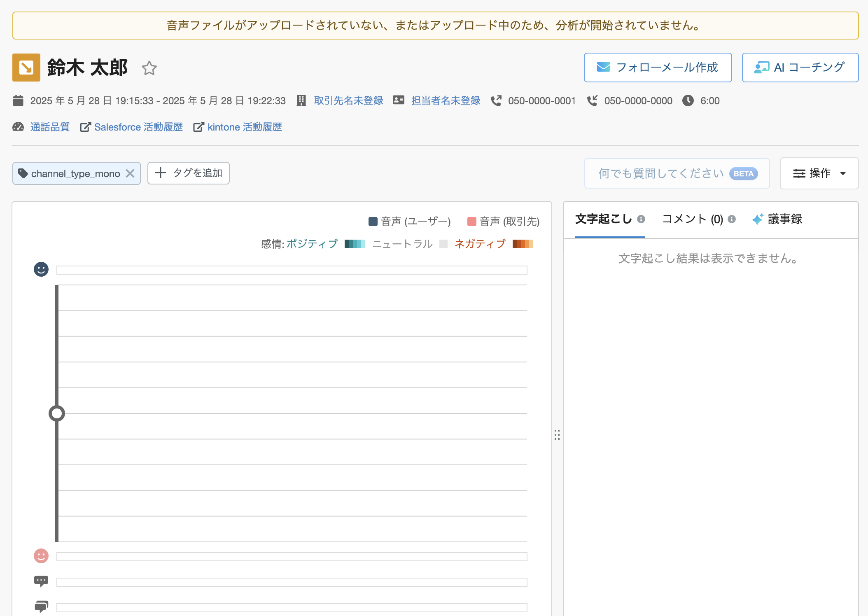This screenshot has width=868, height=616.
Task: Click the タグを追加 button
Action: point(189,173)
